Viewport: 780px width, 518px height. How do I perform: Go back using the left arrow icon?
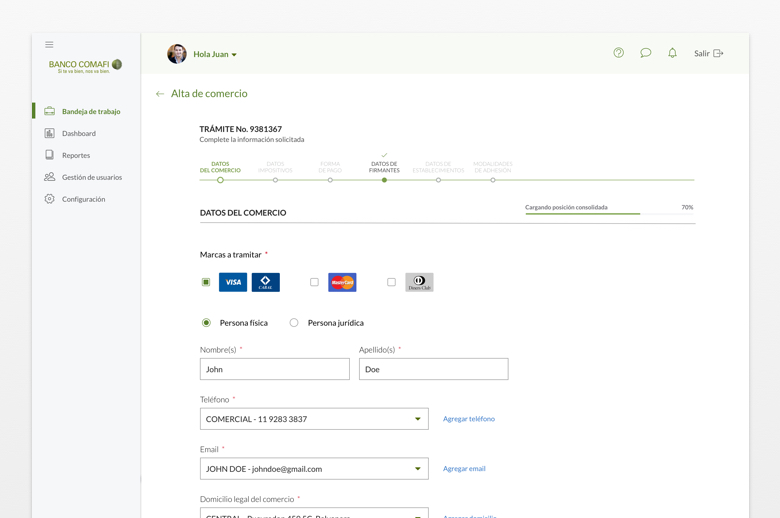160,94
